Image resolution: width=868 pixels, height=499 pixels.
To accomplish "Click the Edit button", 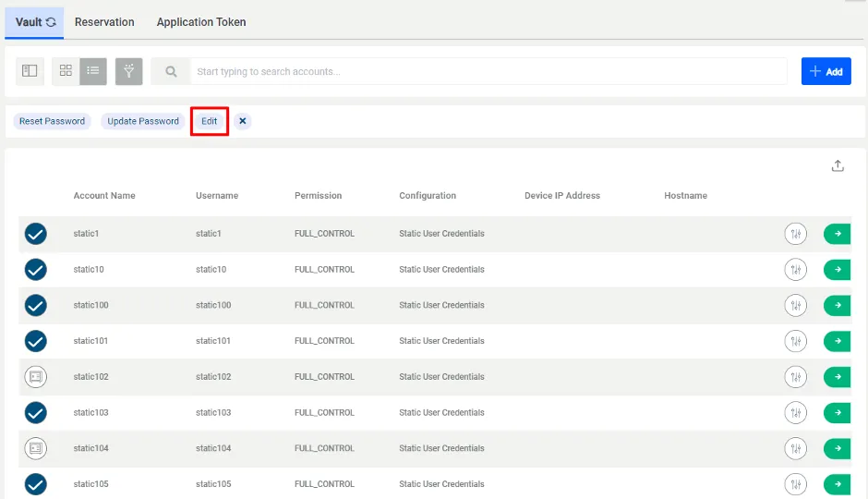I will (x=210, y=121).
